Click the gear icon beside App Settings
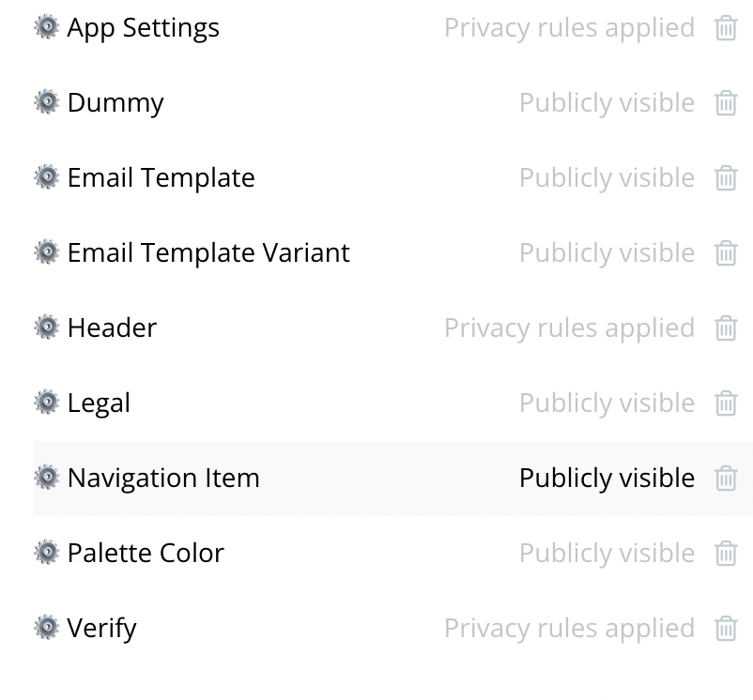The width and height of the screenshot is (753, 700). click(x=46, y=27)
